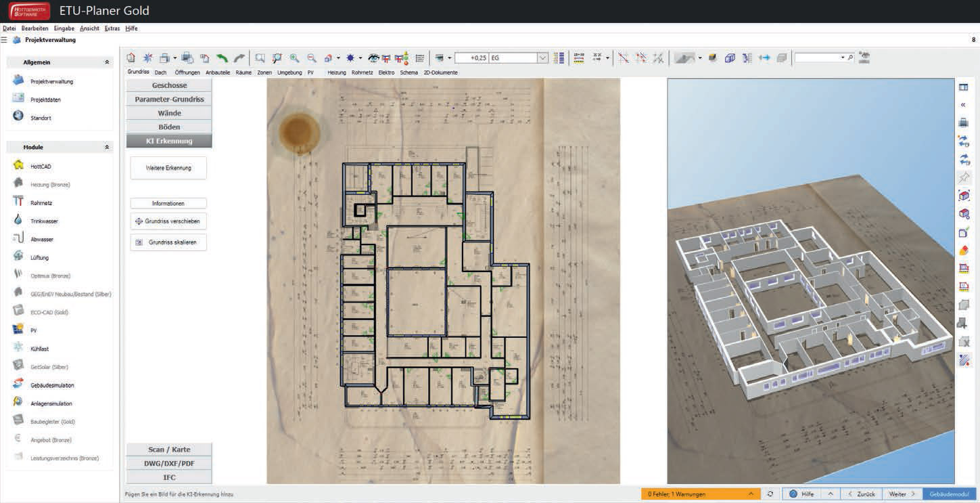Screen dimensions: 980x503
Task: Click Grundriss skalieren button
Action: pyautogui.click(x=168, y=242)
